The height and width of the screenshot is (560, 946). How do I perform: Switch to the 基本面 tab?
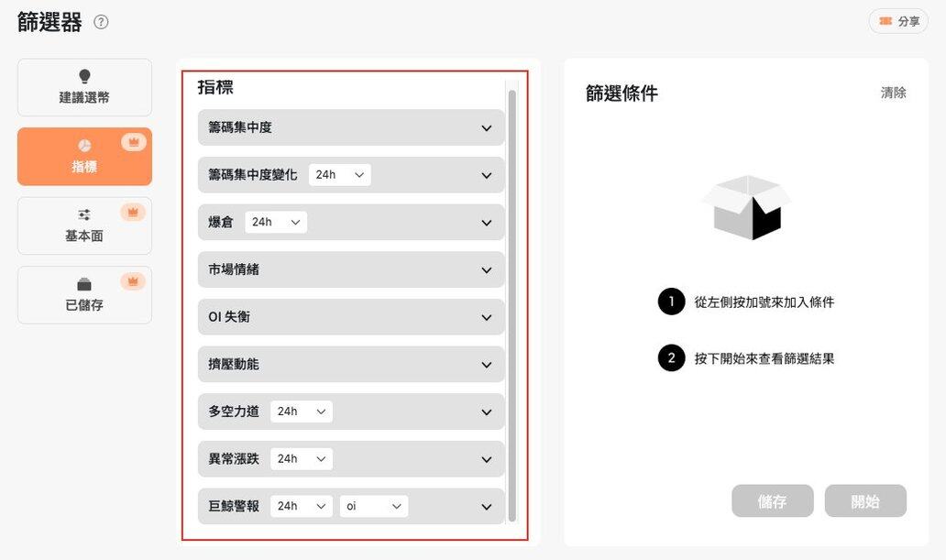coord(84,226)
